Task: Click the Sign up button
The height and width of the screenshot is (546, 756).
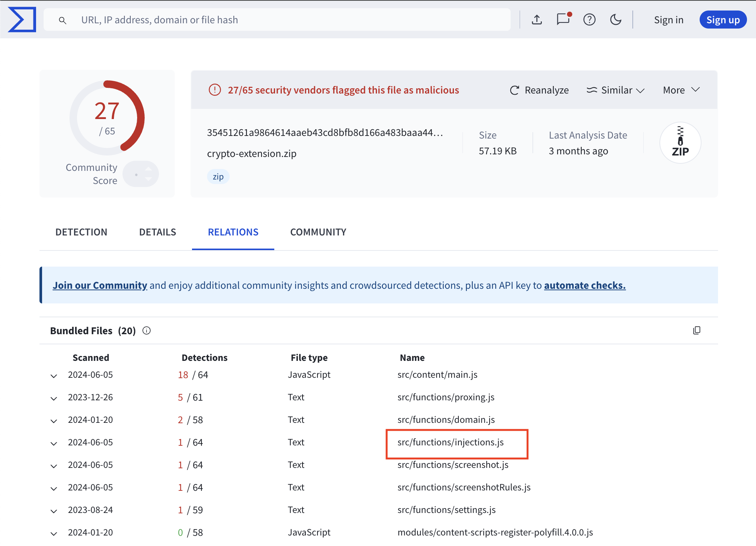Action: (x=723, y=20)
